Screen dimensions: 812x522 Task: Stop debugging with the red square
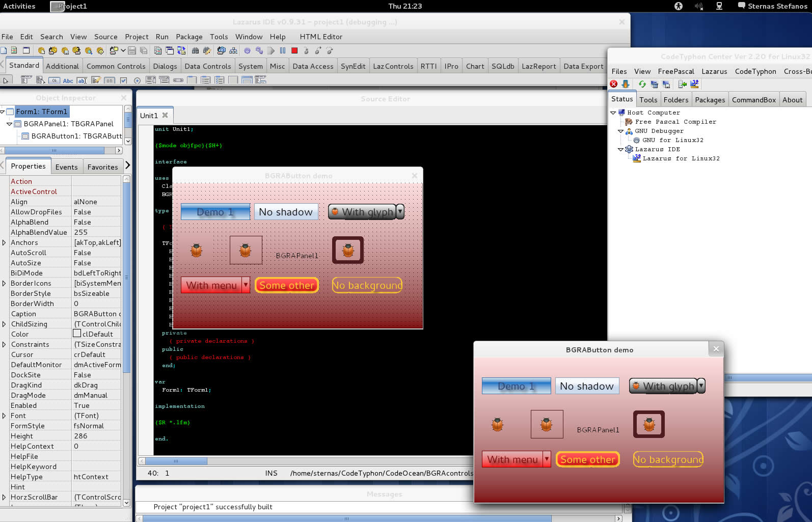pyautogui.click(x=294, y=50)
